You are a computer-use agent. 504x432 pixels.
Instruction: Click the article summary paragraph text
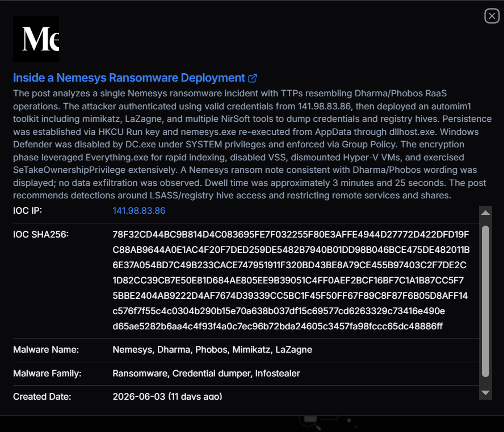(x=253, y=145)
